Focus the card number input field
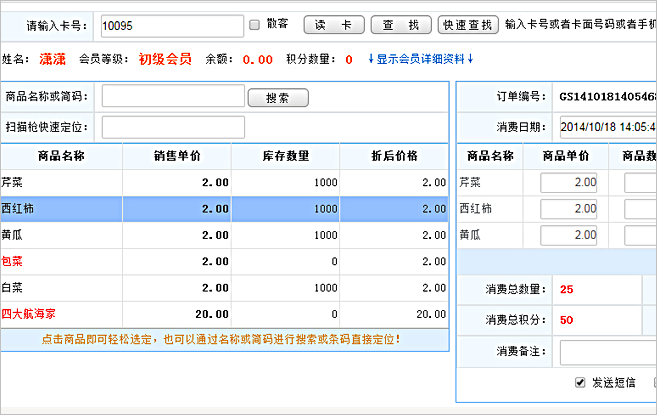The height and width of the screenshot is (415, 657). (x=171, y=24)
